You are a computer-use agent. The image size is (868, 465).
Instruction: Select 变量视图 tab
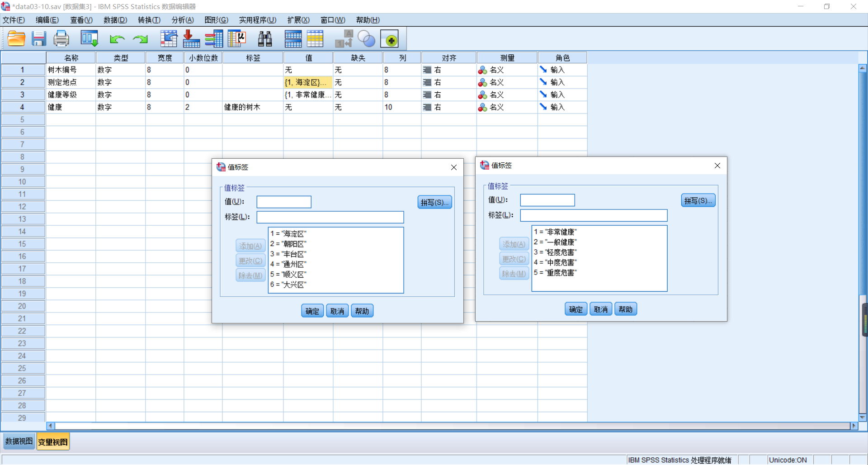pyautogui.click(x=53, y=442)
